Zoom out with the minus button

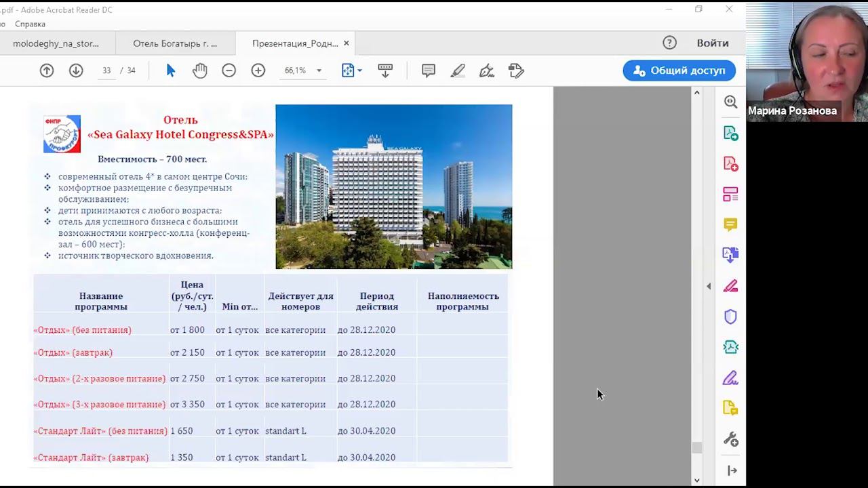(229, 70)
